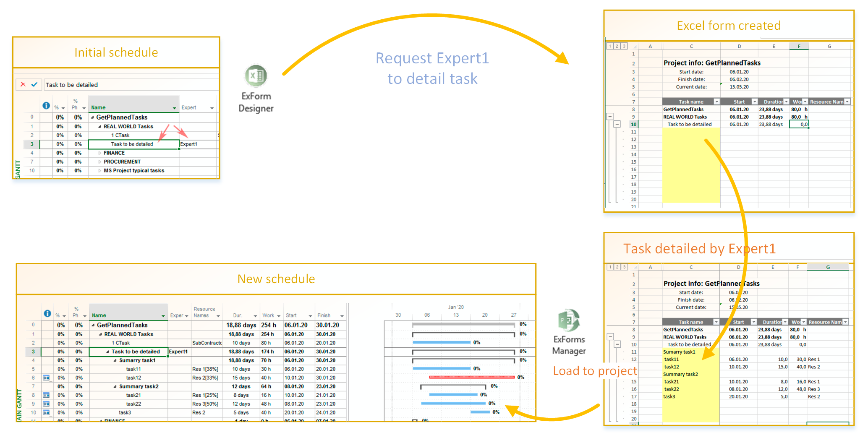Screen dimensions: 868x435
Task: Select Summary task2 cell in Task detailed sheet
Action: (x=691, y=374)
